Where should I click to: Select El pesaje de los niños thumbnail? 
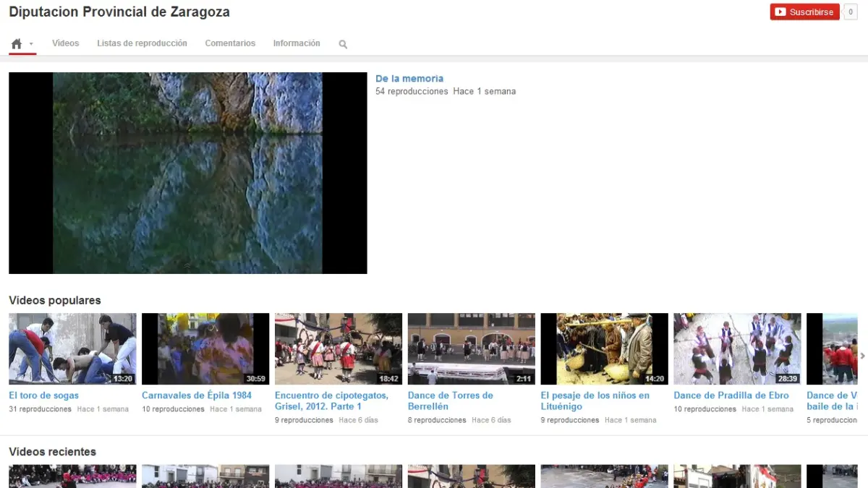point(604,348)
